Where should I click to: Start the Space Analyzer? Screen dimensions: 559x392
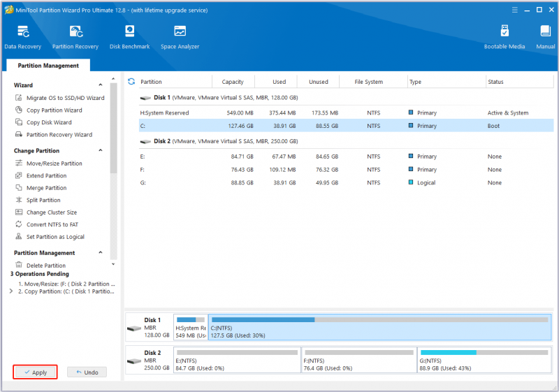click(180, 37)
